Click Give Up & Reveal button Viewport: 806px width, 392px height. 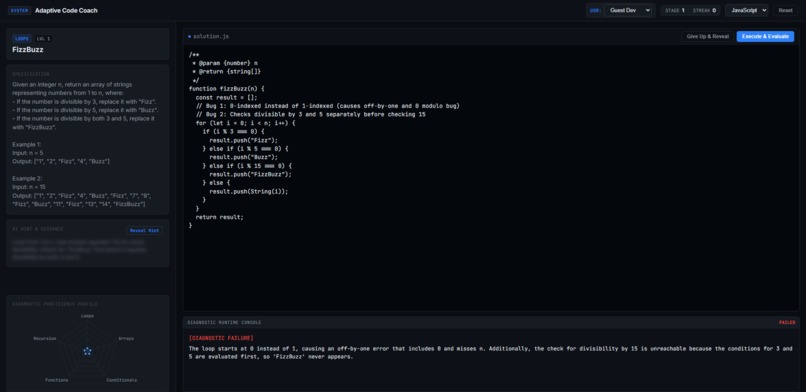click(707, 36)
